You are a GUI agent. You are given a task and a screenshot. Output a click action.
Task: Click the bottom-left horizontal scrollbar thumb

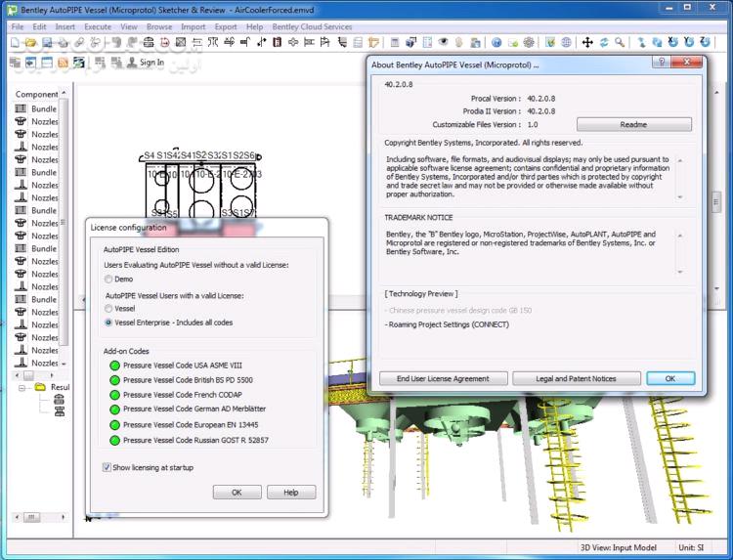(x=32, y=517)
